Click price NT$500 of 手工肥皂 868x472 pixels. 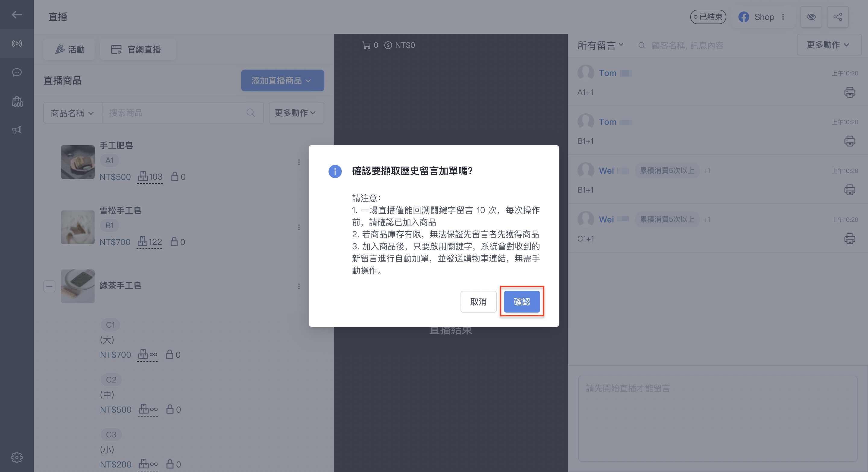(115, 177)
